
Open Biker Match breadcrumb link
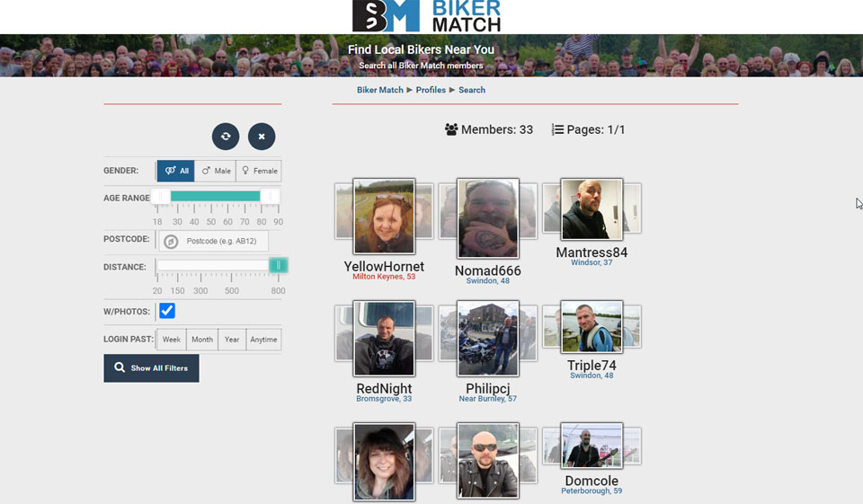point(379,90)
